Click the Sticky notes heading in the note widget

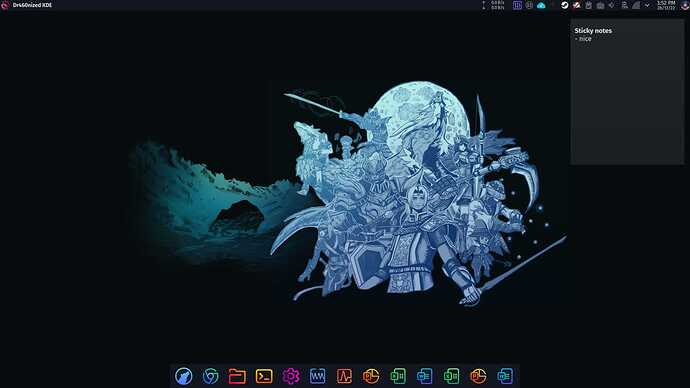(x=593, y=31)
